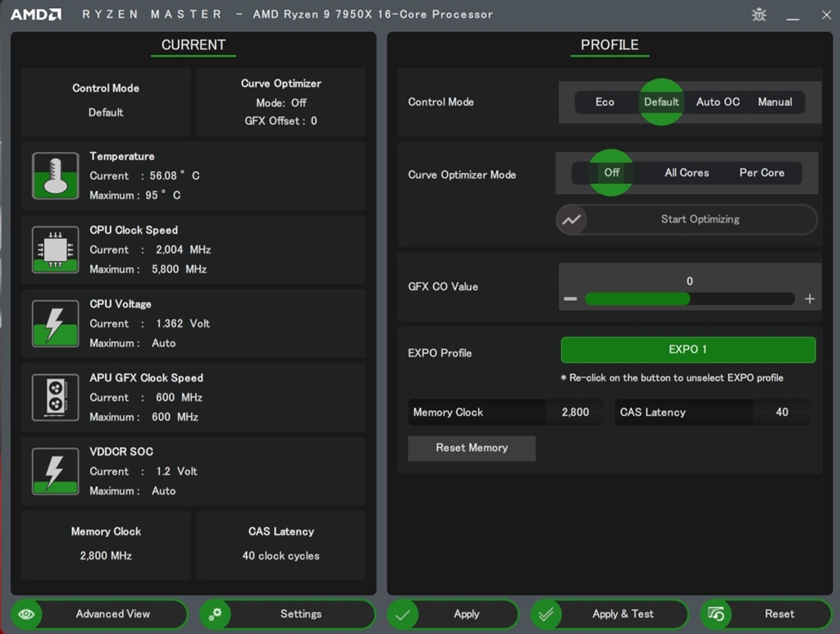This screenshot has height=634, width=840.
Task: Click the eye icon on Advanced View
Action: click(26, 613)
